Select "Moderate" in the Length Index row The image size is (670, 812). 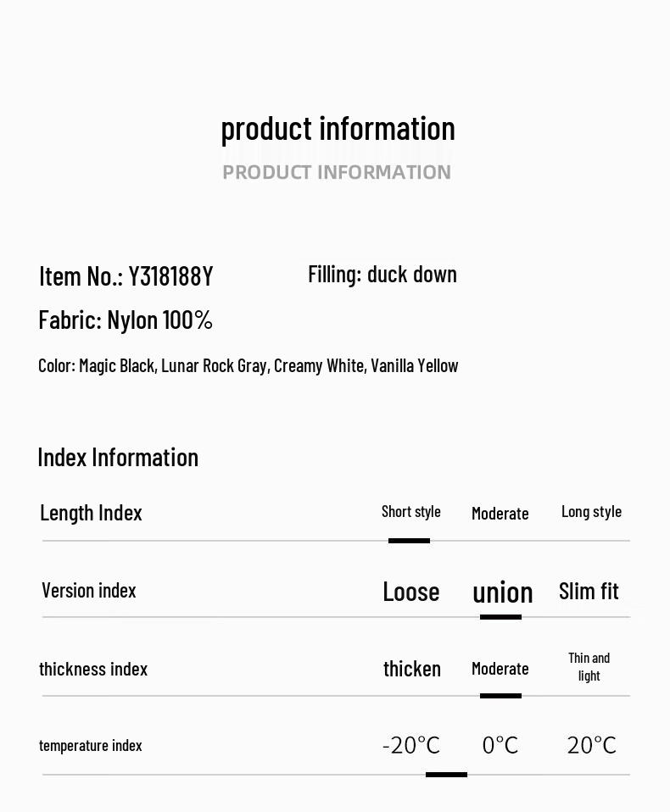500,514
